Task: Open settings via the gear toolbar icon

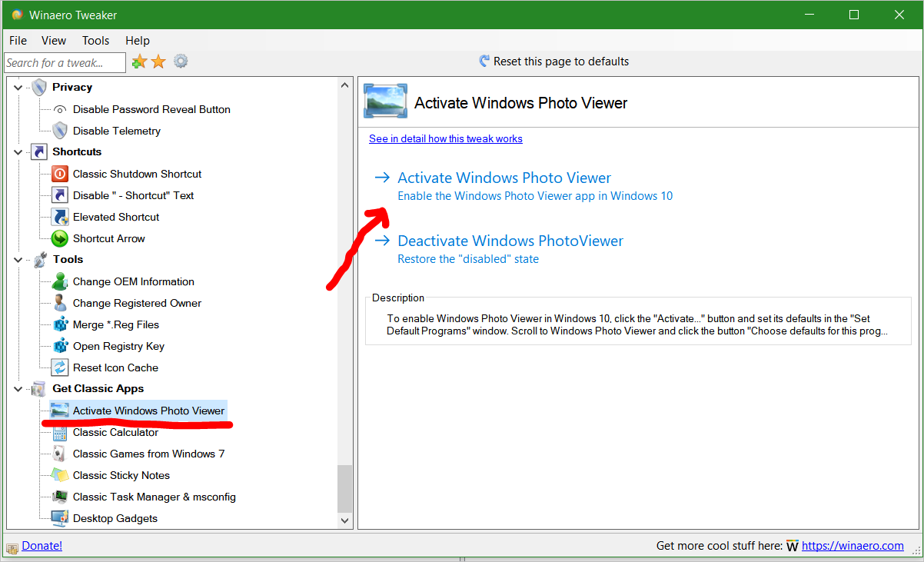Action: click(x=181, y=62)
